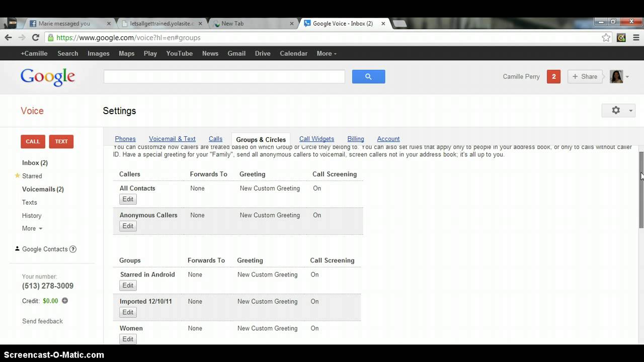Click the Google logo
Screen dimensions: 644x362
pyautogui.click(x=48, y=77)
